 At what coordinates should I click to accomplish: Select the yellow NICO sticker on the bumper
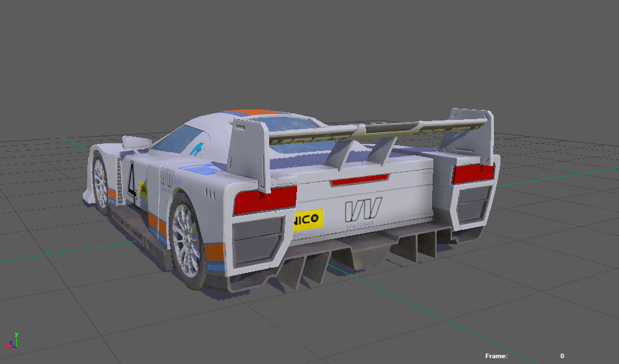tap(308, 219)
